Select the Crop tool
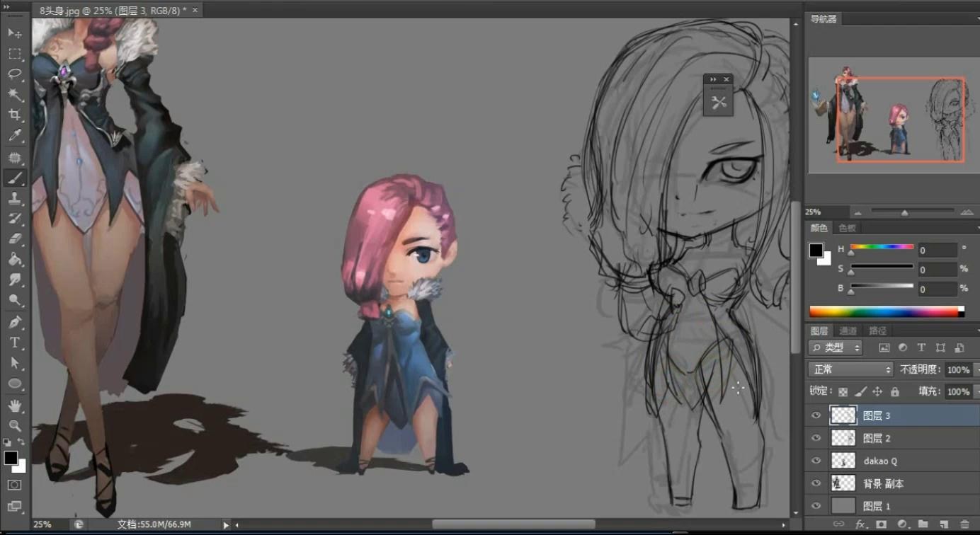Image resolution: width=980 pixels, height=535 pixels. point(14,115)
